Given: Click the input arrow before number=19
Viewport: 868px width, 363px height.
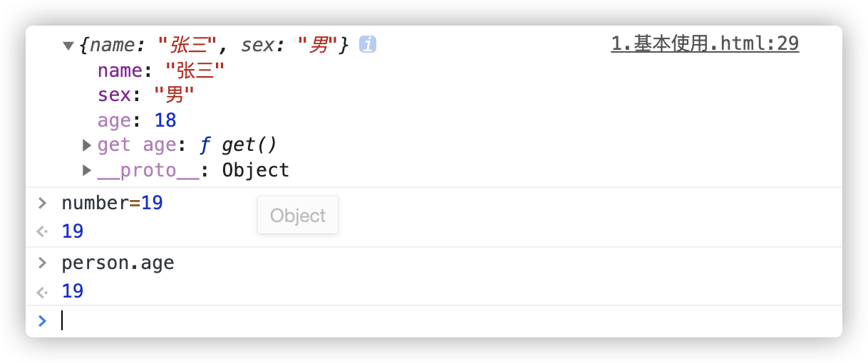Looking at the screenshot, I should click(42, 203).
